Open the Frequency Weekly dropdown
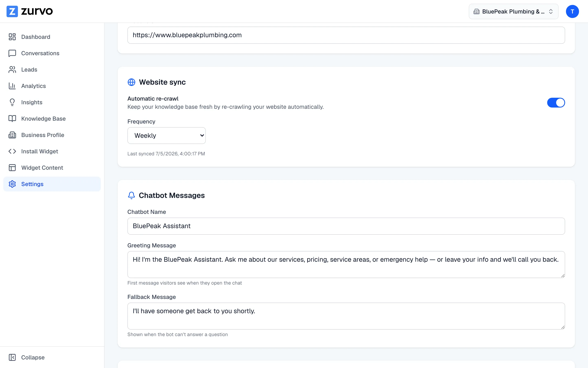 point(166,136)
